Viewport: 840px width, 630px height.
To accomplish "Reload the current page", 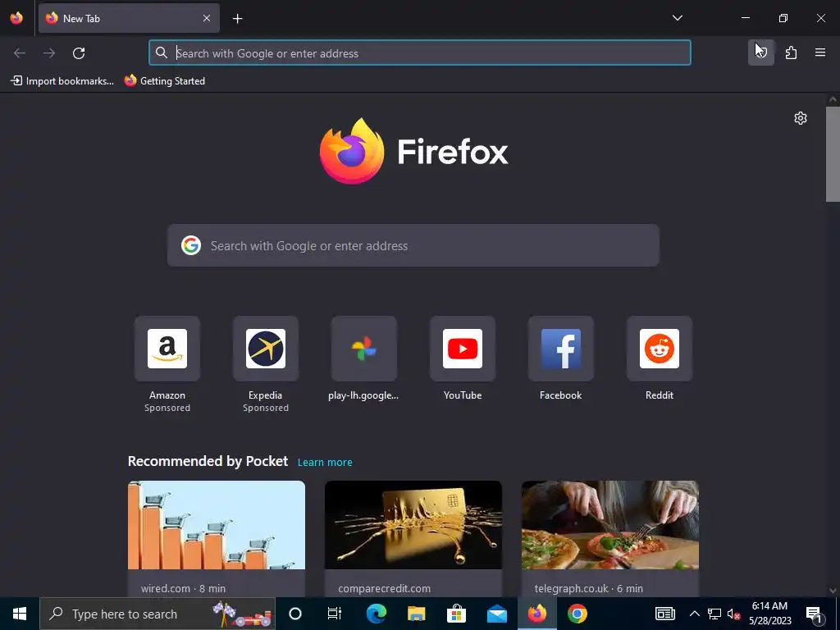I will 79,53.
